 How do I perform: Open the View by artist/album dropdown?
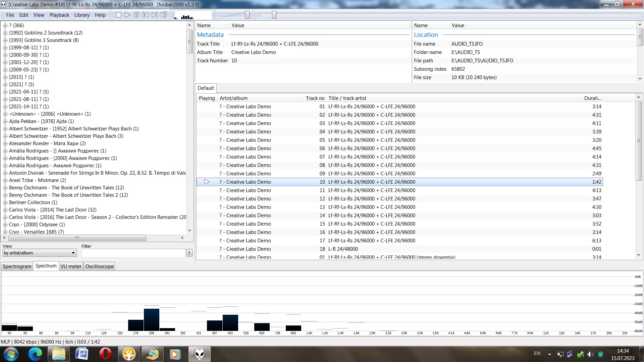pos(40,253)
